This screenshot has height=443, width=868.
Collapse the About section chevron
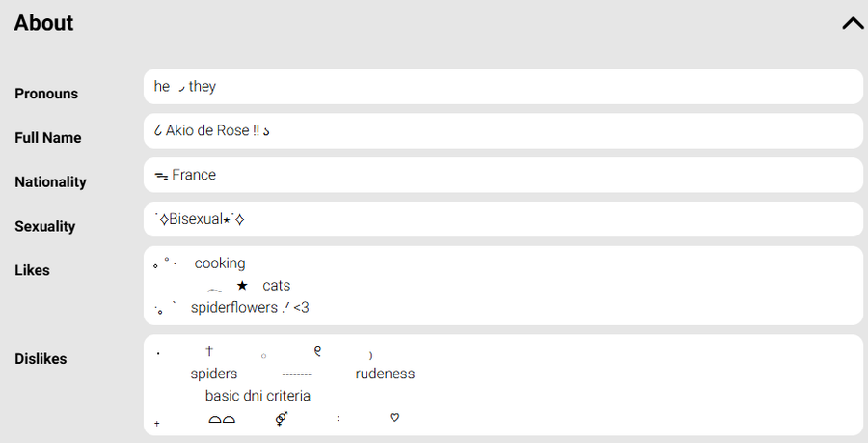[853, 24]
